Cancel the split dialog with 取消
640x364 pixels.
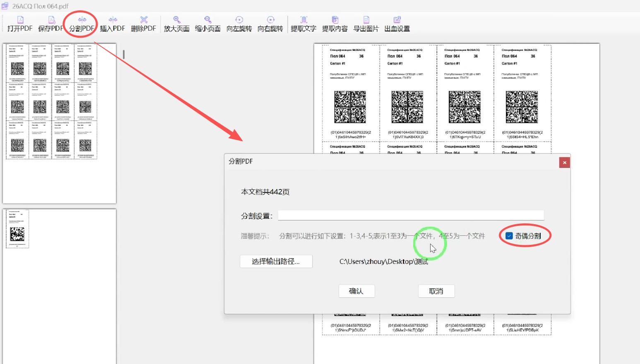point(436,291)
